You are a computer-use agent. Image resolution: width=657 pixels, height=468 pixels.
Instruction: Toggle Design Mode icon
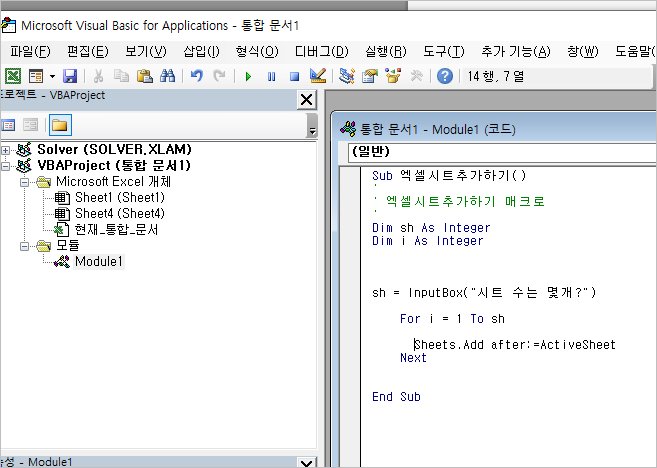[316, 76]
